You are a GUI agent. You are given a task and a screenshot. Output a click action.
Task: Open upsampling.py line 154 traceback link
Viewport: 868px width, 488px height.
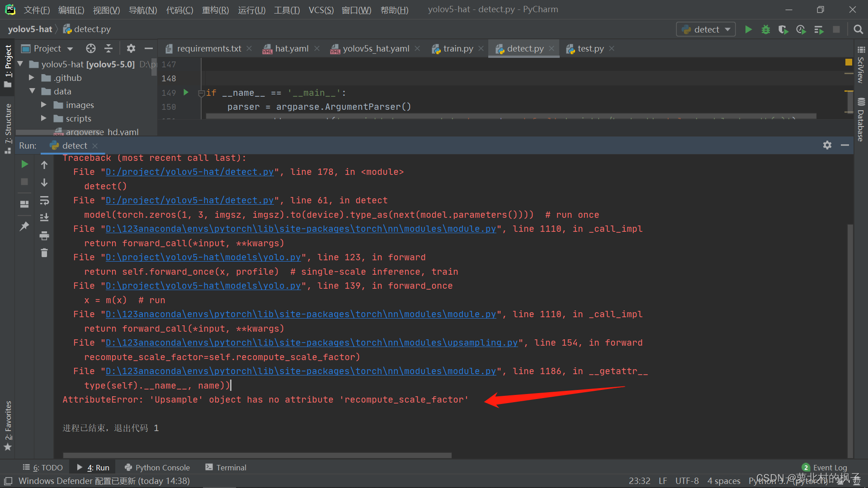click(x=311, y=343)
